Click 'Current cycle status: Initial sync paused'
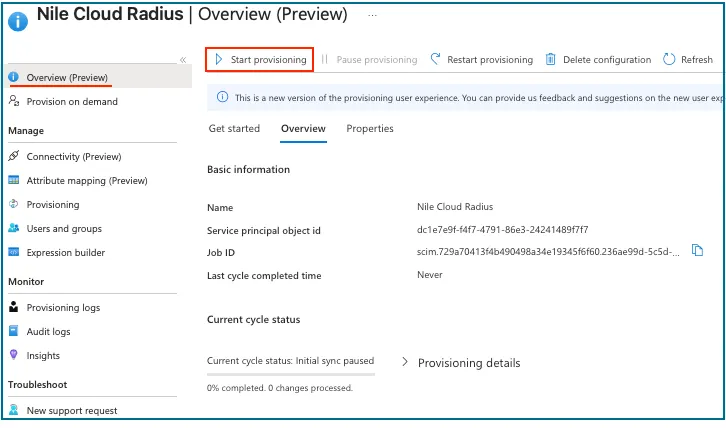 coord(290,361)
